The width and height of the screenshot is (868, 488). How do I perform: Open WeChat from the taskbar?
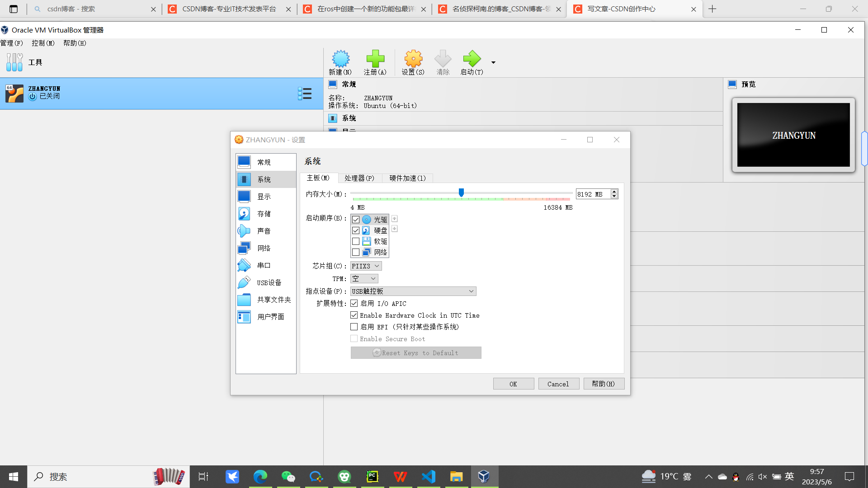pos(288,477)
